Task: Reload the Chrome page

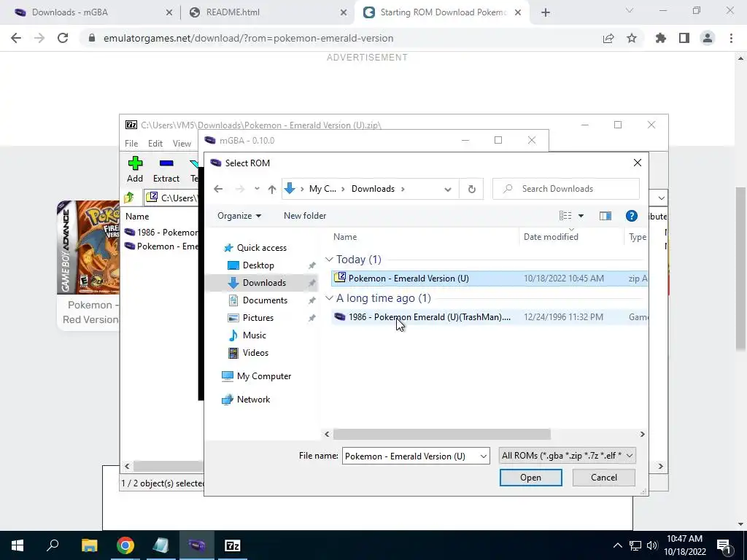Action: coord(63,38)
